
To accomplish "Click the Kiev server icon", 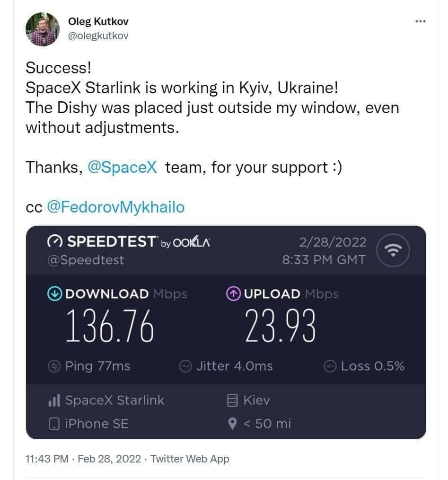I will coord(232,401).
